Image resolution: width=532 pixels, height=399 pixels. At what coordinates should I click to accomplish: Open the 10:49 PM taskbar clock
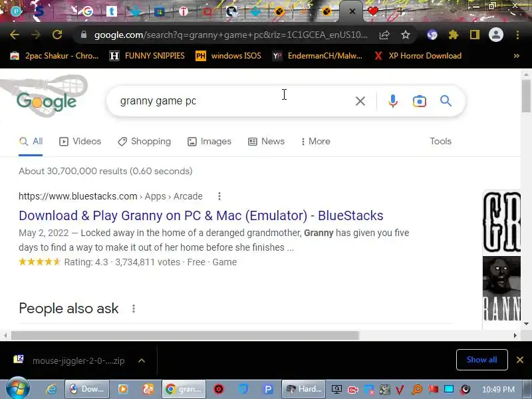(498, 390)
